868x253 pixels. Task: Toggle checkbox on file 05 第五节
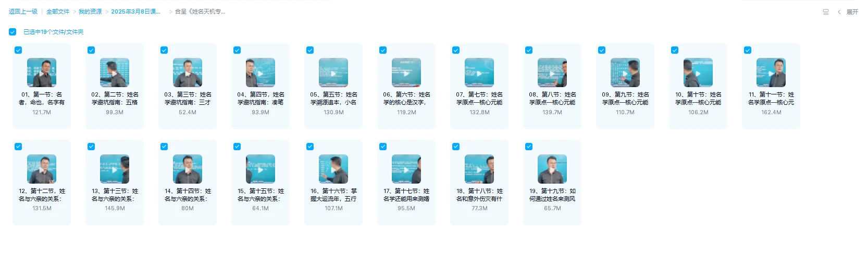pos(310,50)
